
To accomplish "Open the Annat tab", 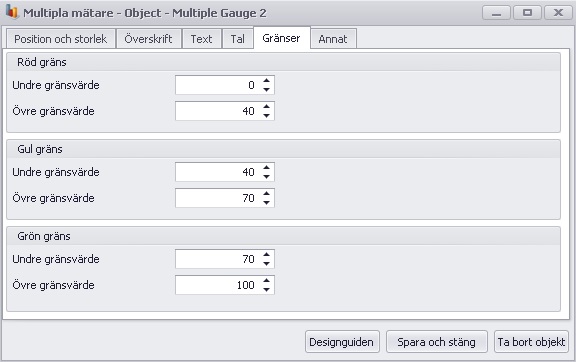I will (333, 39).
